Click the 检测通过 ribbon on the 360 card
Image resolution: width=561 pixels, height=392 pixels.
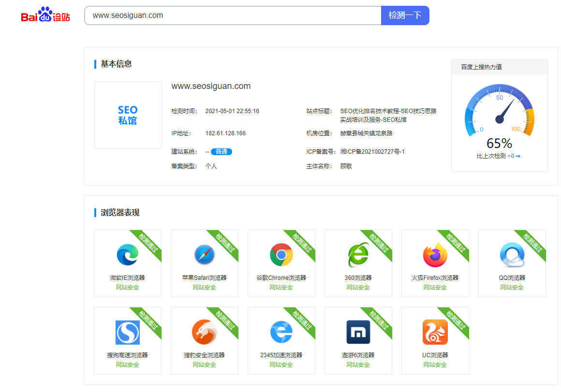coord(380,243)
